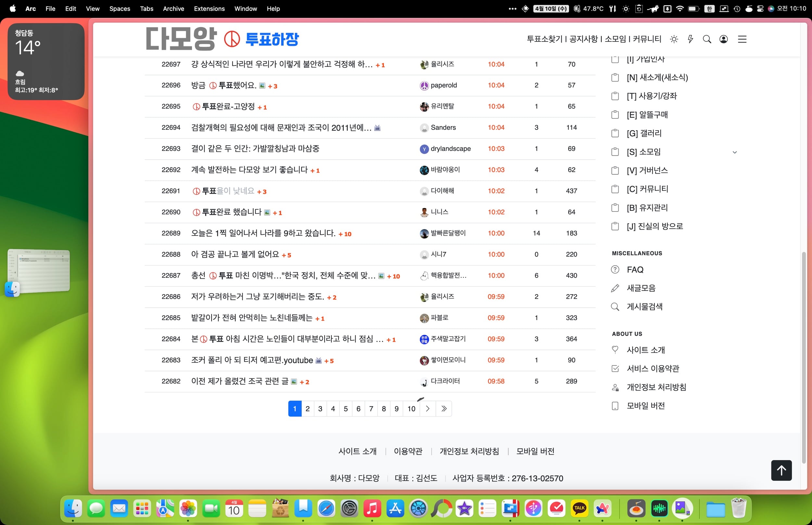
Task: Jump to last page double-arrow
Action: [444, 408]
